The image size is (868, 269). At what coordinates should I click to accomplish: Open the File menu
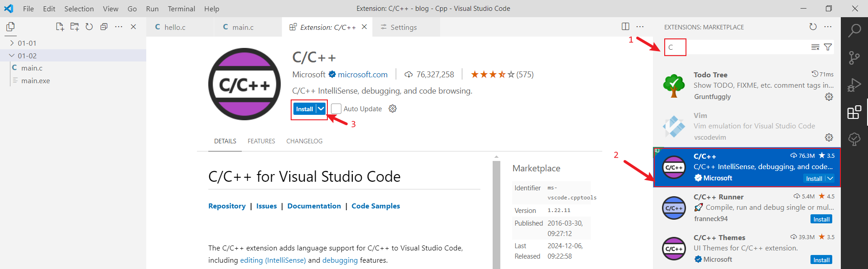[x=29, y=9]
